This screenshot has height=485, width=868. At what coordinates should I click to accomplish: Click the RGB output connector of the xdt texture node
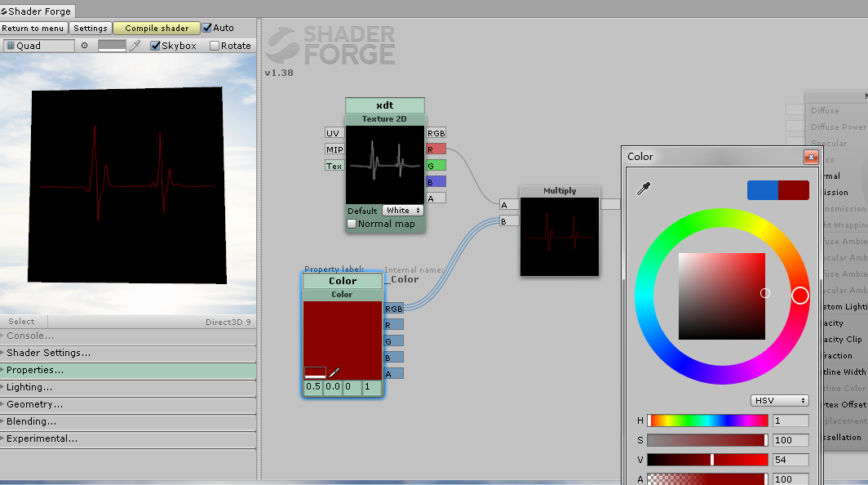(x=436, y=133)
